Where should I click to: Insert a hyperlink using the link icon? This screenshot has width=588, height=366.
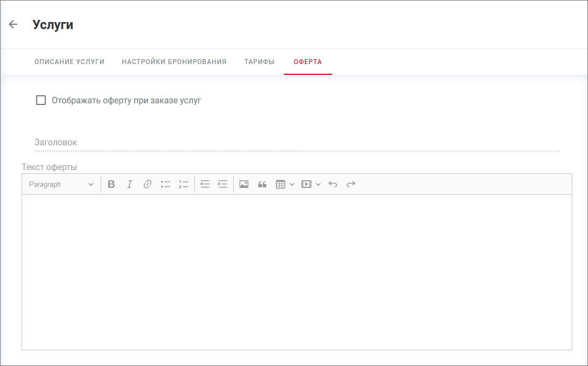148,184
